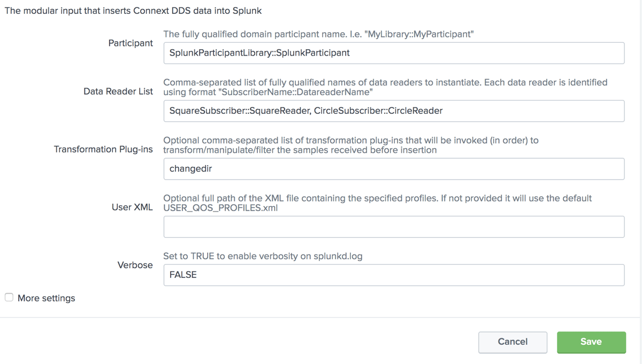This screenshot has width=642, height=364.
Task: Click the modular input description heading
Action: tap(133, 10)
